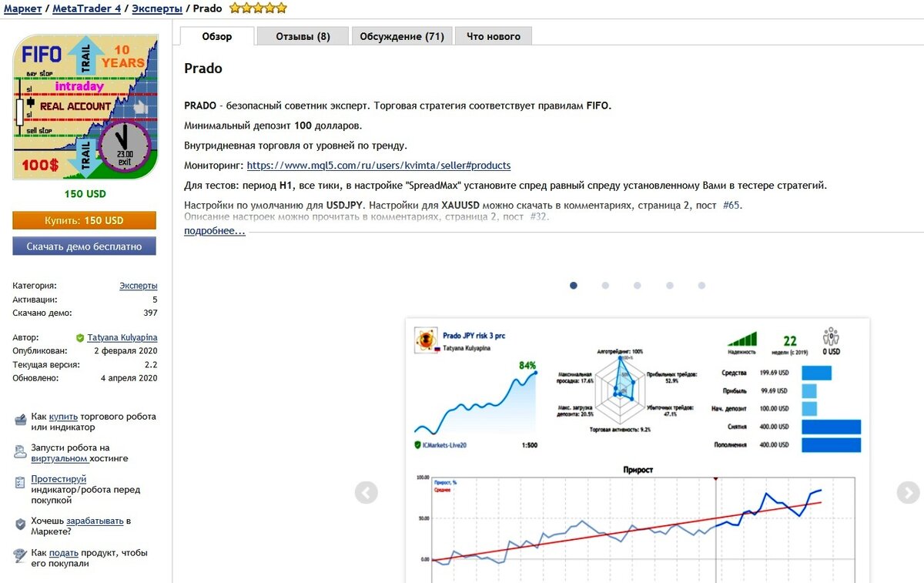Click the tester clipboard icon in sidebar

coord(20,483)
